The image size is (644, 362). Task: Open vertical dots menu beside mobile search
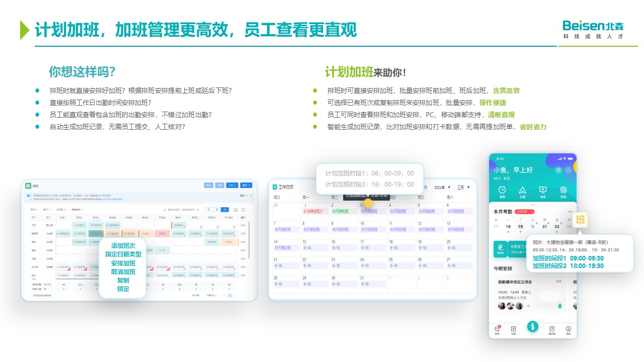point(568,170)
